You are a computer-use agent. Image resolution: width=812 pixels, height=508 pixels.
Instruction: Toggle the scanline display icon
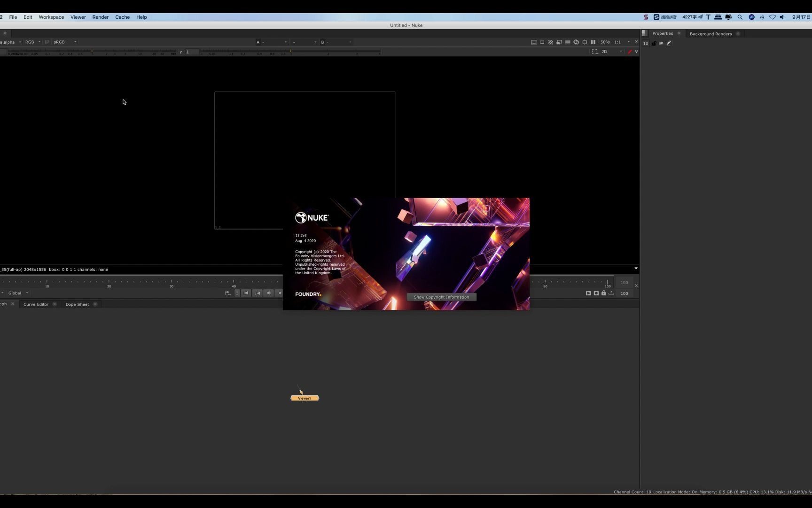[568, 42]
